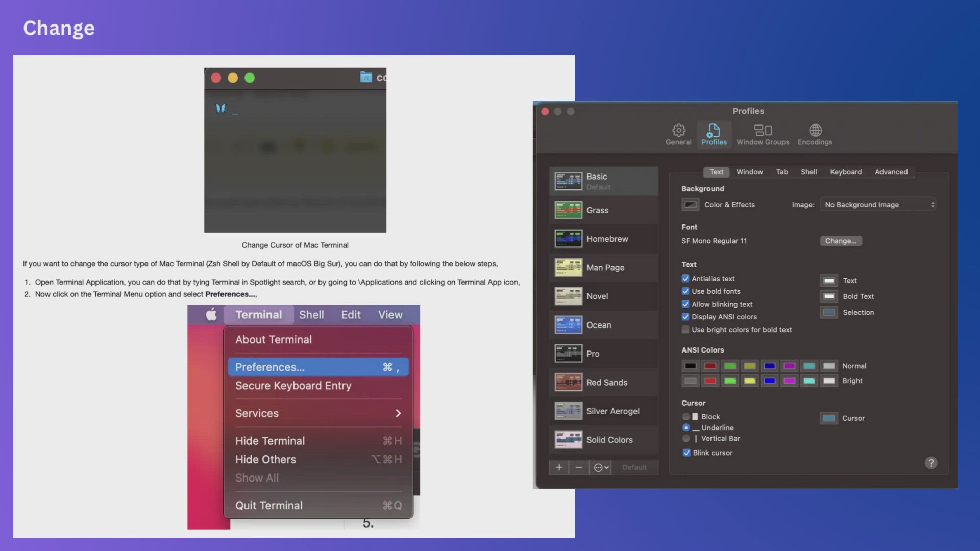The image size is (980, 551).
Task: Add a new profile with the plus icon
Action: click(x=559, y=467)
